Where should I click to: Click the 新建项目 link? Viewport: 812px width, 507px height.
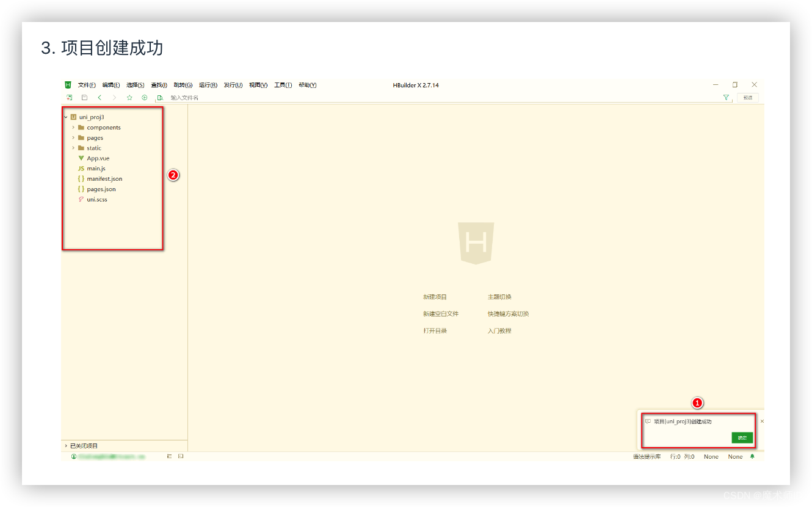pyautogui.click(x=435, y=297)
